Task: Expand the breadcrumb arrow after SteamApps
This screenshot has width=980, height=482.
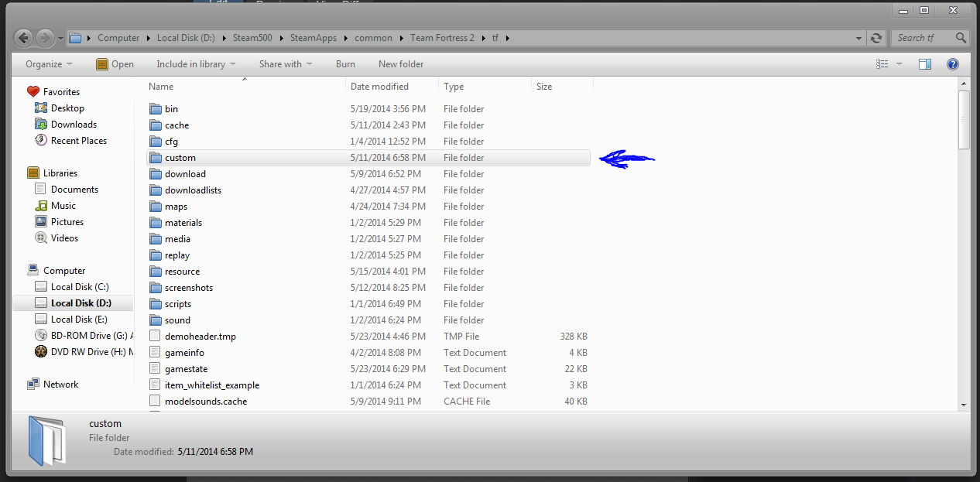Action: tap(347, 38)
